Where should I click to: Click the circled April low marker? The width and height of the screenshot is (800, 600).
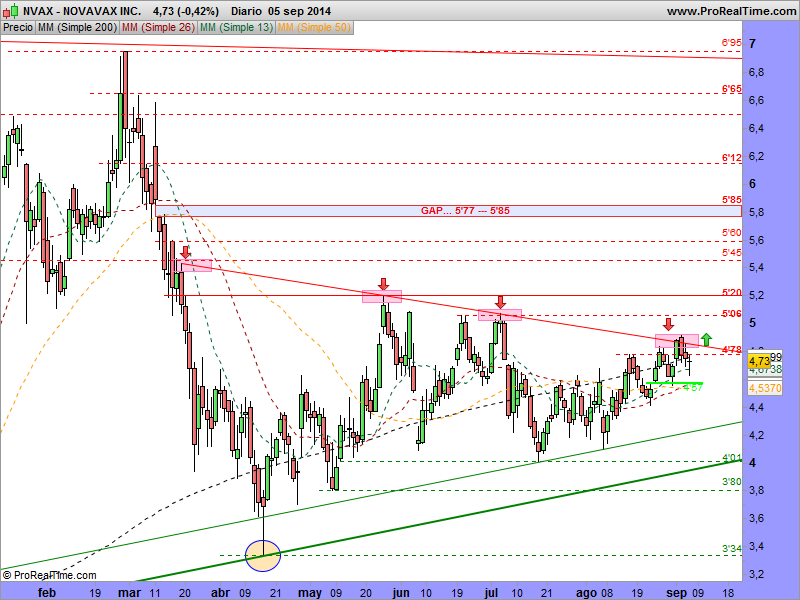263,554
